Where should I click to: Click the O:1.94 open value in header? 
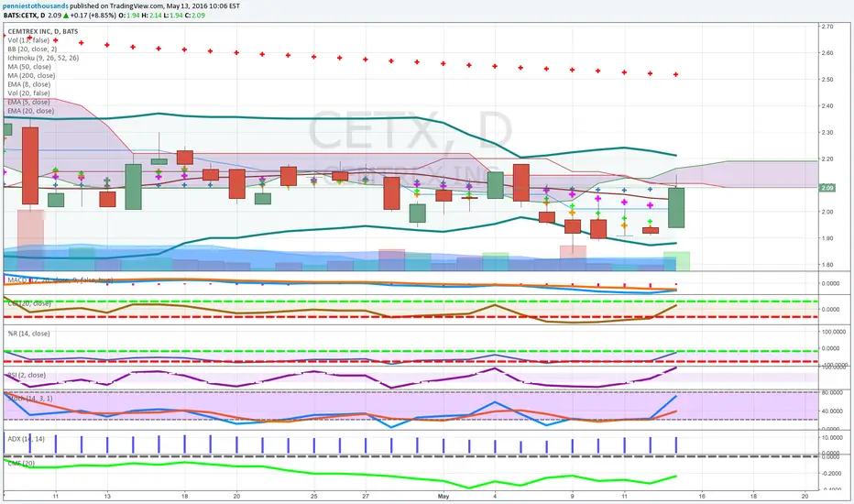pyautogui.click(x=129, y=16)
